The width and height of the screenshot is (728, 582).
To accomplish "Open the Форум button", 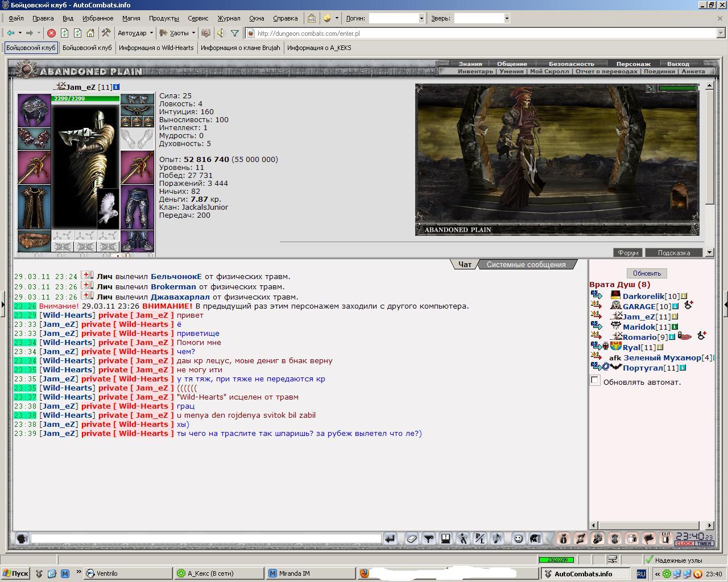I will [x=628, y=252].
